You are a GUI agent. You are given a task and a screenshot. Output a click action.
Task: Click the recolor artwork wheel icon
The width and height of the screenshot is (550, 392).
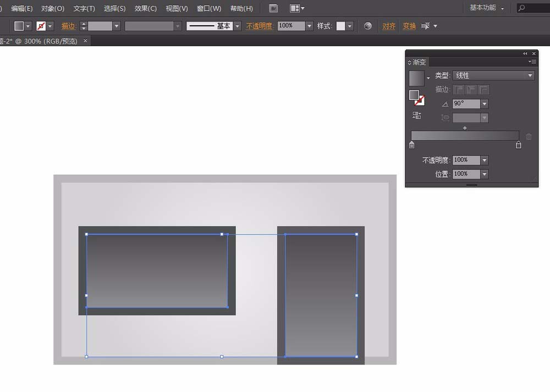367,26
